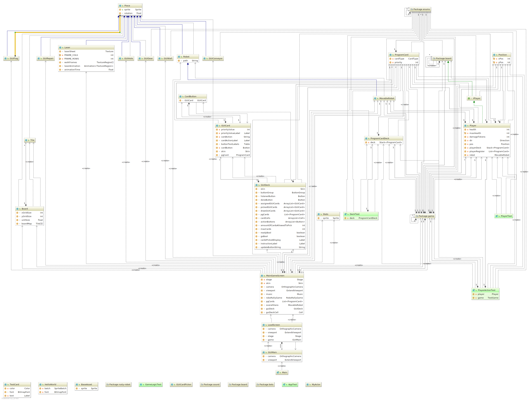Select the unitSize field in Board
The height and width of the screenshot is (401, 532).
[x=30, y=220]
